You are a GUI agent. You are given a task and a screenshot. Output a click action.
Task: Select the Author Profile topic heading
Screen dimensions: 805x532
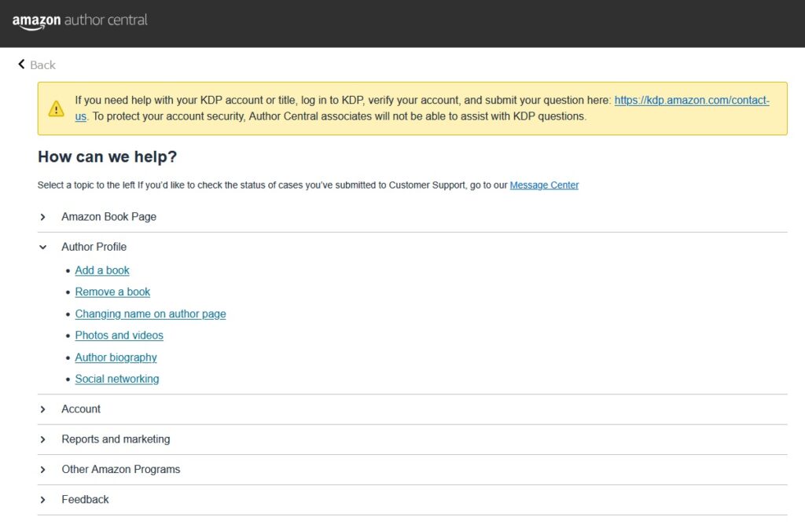coord(94,247)
